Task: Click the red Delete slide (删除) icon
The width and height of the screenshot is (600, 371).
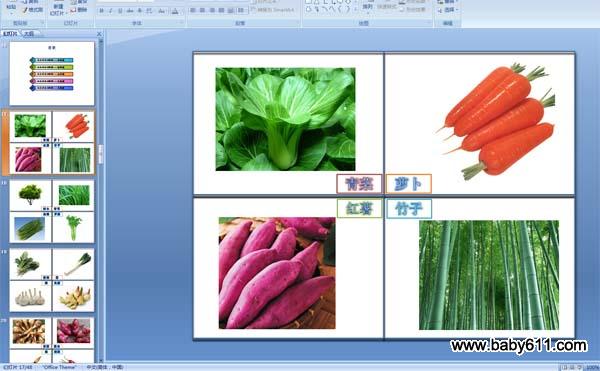Action: (73, 10)
